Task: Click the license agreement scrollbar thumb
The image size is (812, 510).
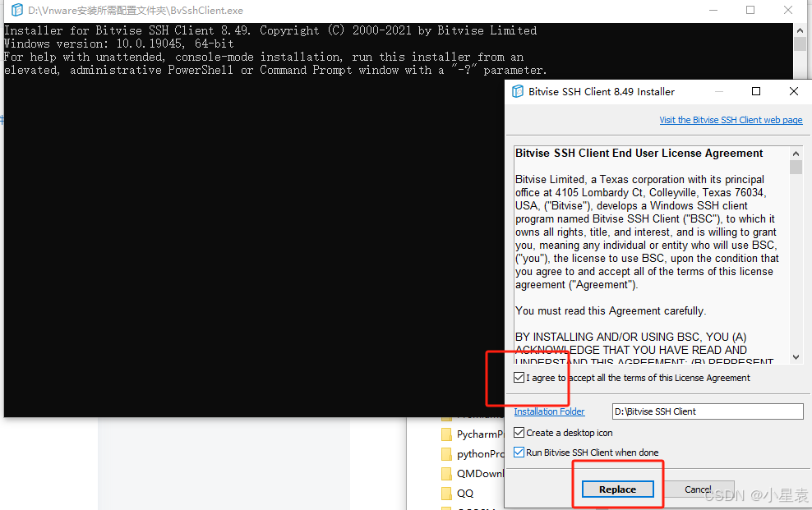Action: (x=796, y=167)
